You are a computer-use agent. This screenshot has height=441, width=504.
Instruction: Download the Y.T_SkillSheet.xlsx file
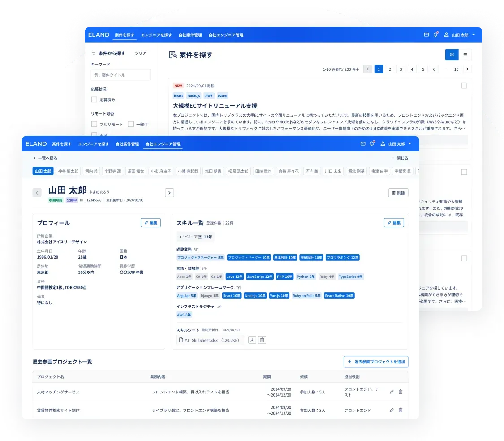click(x=252, y=340)
